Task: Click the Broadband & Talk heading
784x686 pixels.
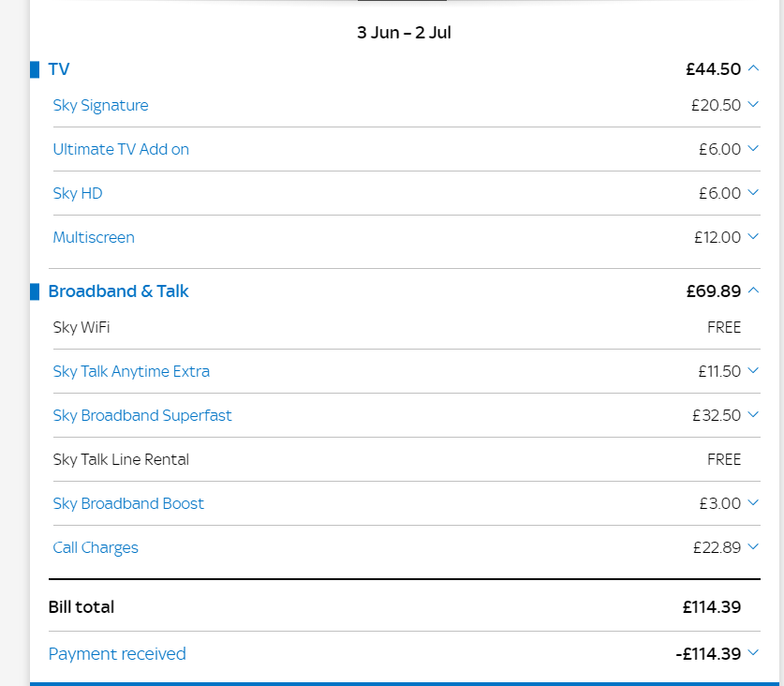Action: pos(118,291)
